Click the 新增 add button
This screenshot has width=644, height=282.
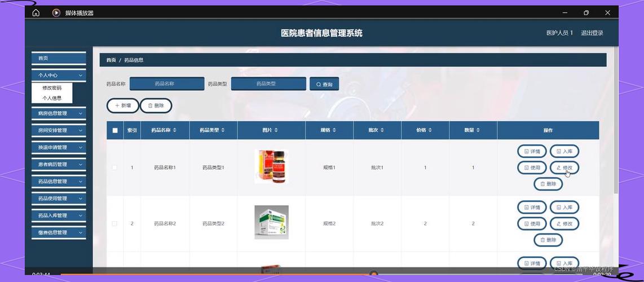tap(123, 105)
